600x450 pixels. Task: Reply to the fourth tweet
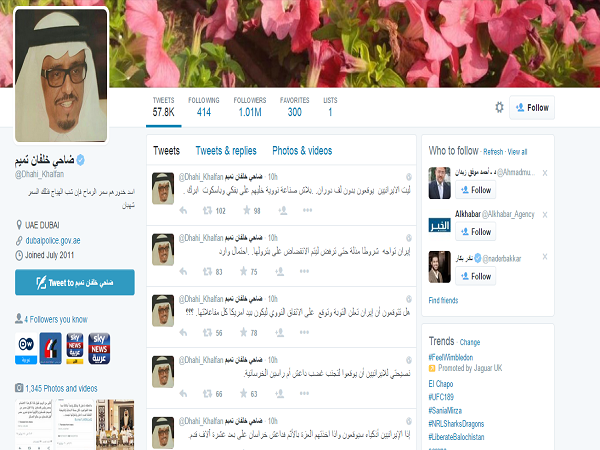(182, 394)
